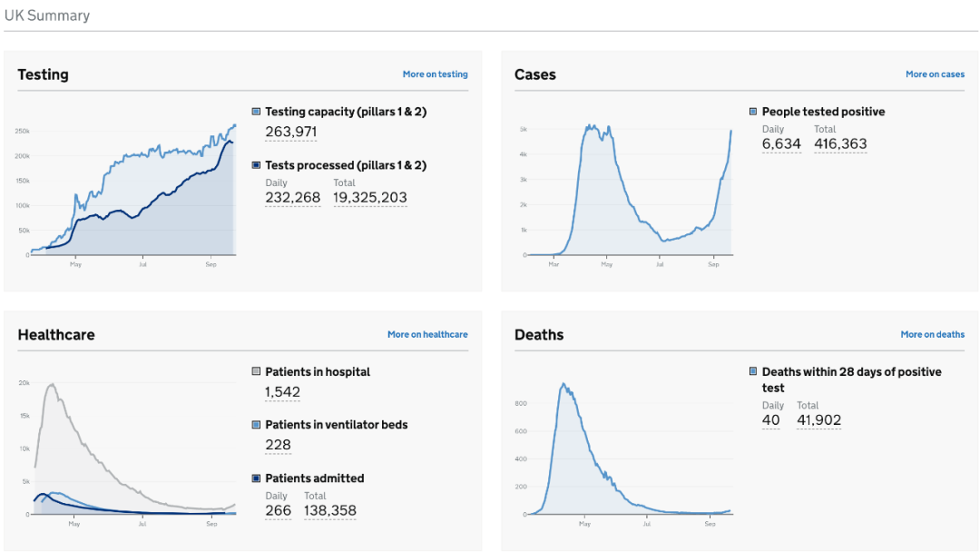980x552 pixels.
Task: Click total deaths value 41,902
Action: (818, 420)
